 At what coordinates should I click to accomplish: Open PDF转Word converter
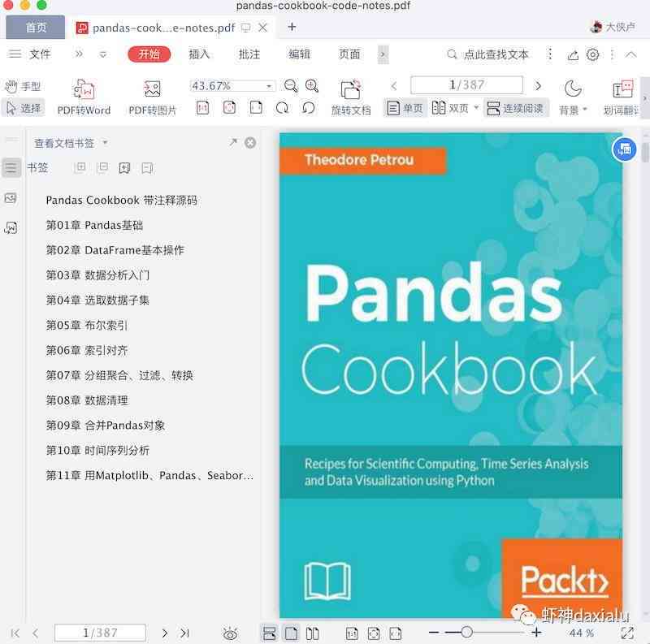coord(84,97)
